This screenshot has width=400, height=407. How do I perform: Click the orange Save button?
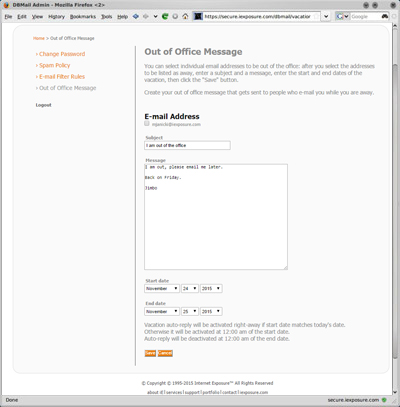point(150,353)
